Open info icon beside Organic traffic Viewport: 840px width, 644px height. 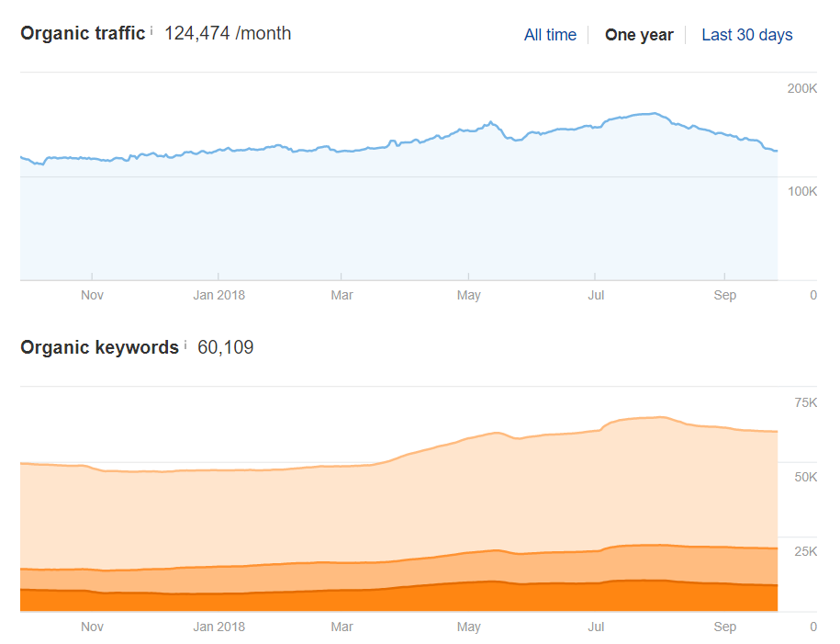click(151, 30)
